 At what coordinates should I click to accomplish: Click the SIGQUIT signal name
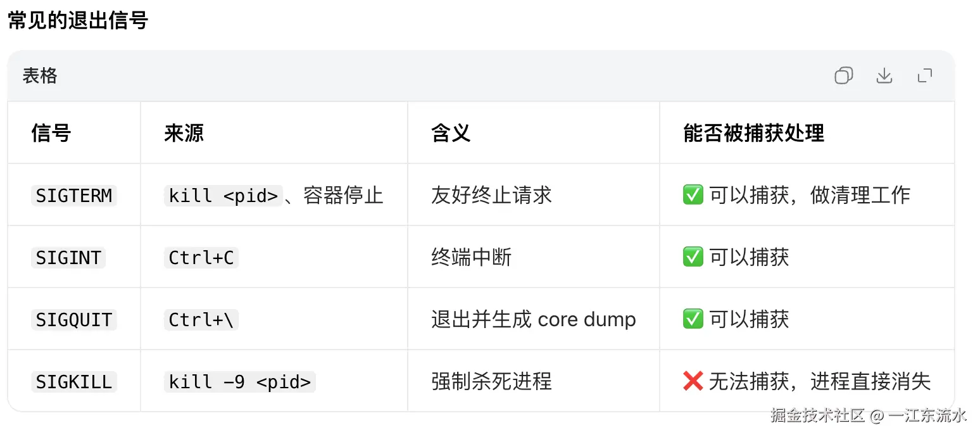coord(74,319)
